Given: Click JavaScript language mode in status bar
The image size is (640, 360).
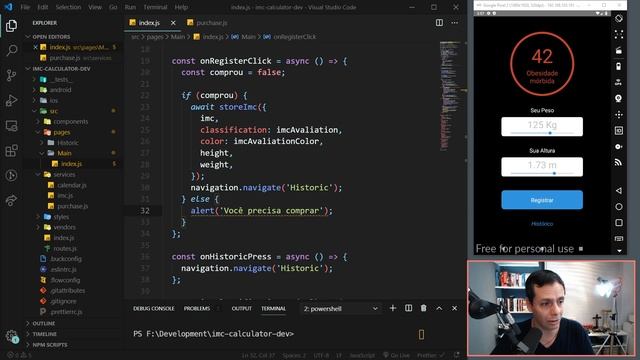Looking at the screenshot, I should point(362,356).
